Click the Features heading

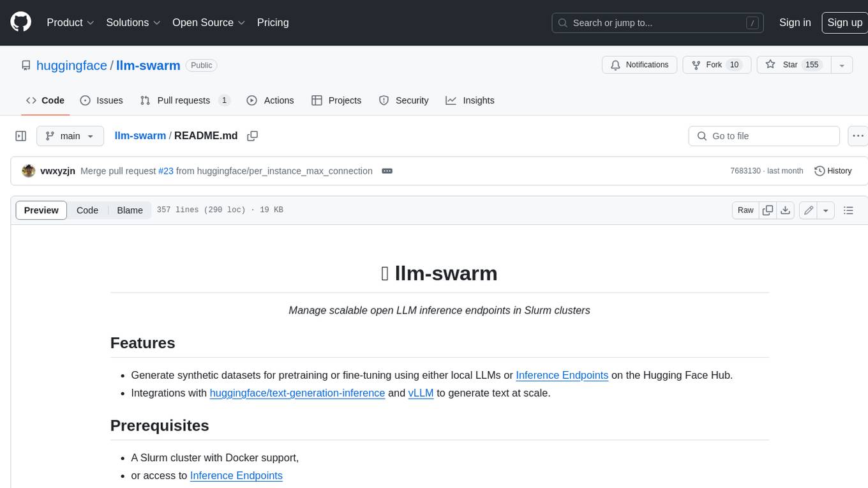click(143, 343)
